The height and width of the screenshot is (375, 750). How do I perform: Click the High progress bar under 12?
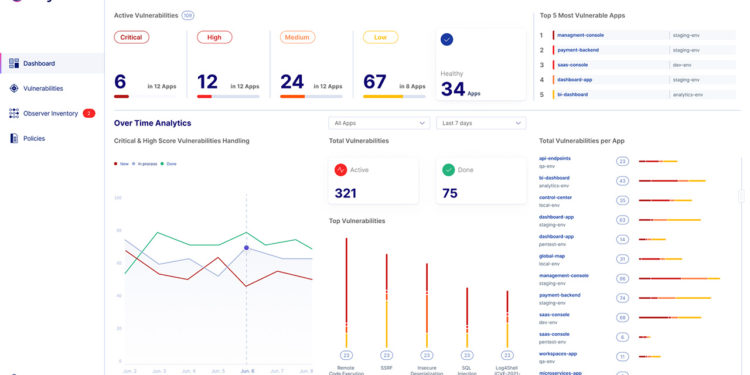228,97
